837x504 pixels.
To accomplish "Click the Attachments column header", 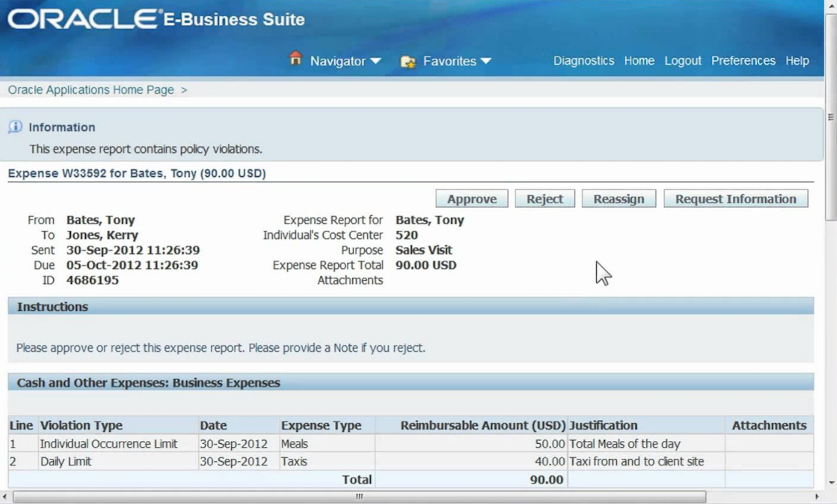I will [769, 425].
